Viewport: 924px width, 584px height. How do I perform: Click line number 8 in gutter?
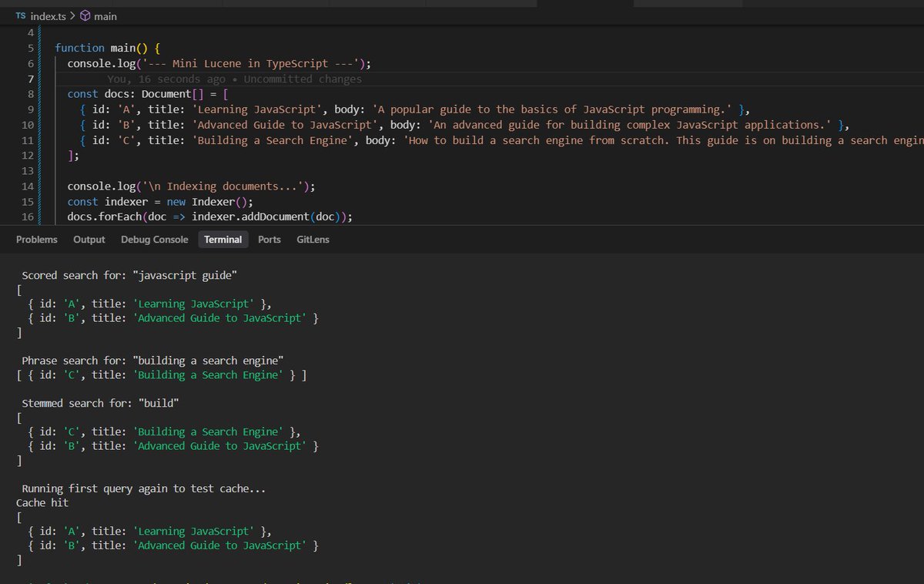(x=30, y=94)
